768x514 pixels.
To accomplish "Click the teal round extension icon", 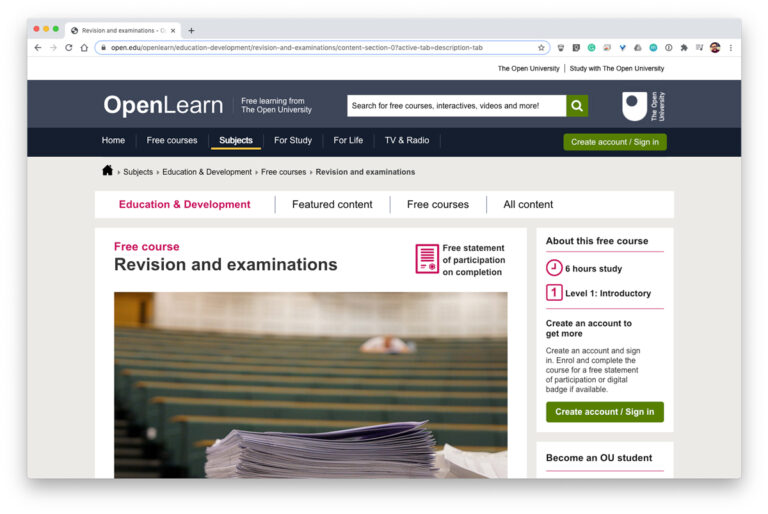I will (x=653, y=48).
